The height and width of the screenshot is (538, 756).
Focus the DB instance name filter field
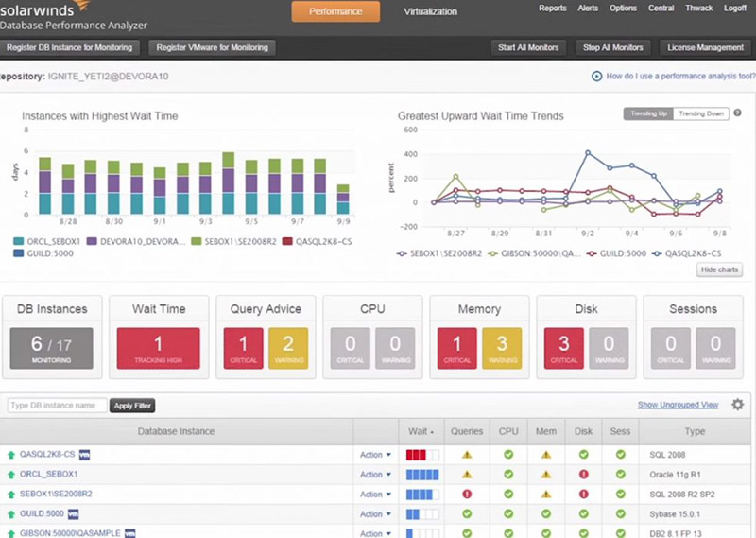coord(57,406)
